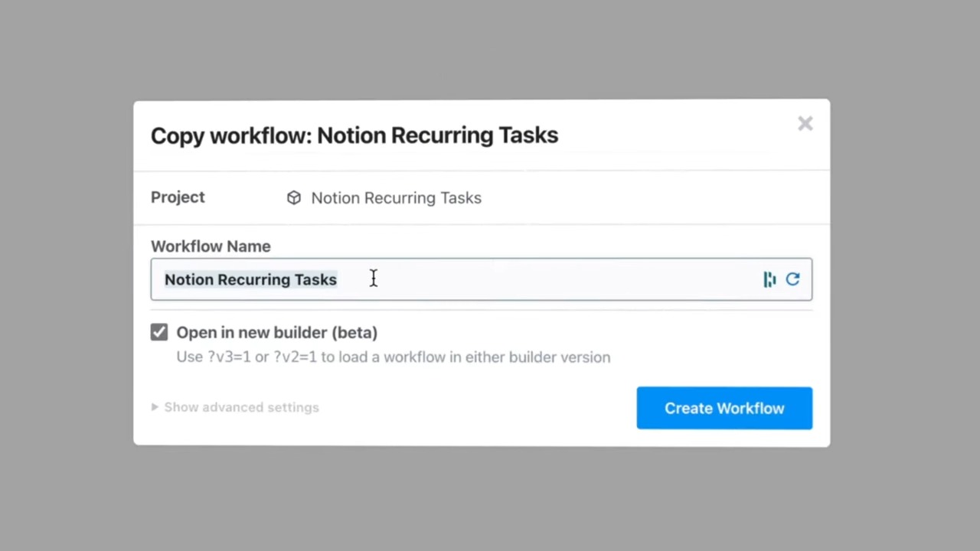Screen dimensions: 980x551
Task: Click the word "Copy" in the dialog title
Action: click(x=178, y=135)
